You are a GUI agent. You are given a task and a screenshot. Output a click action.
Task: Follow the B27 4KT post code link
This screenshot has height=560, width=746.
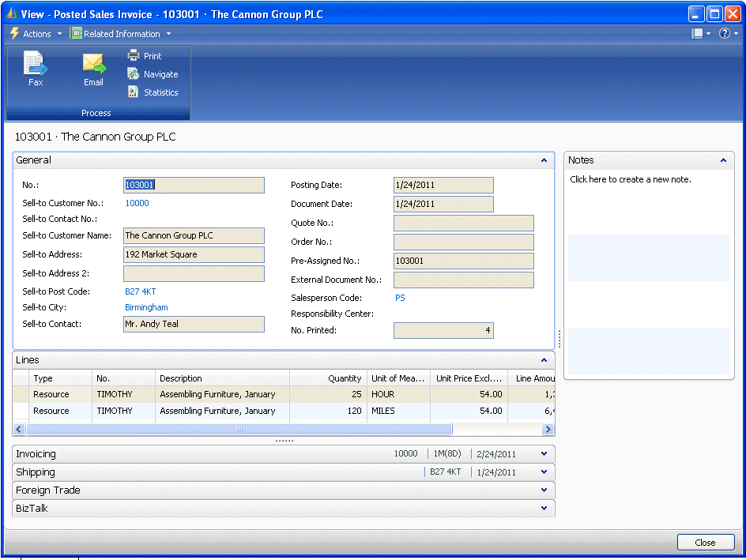pyautogui.click(x=141, y=291)
